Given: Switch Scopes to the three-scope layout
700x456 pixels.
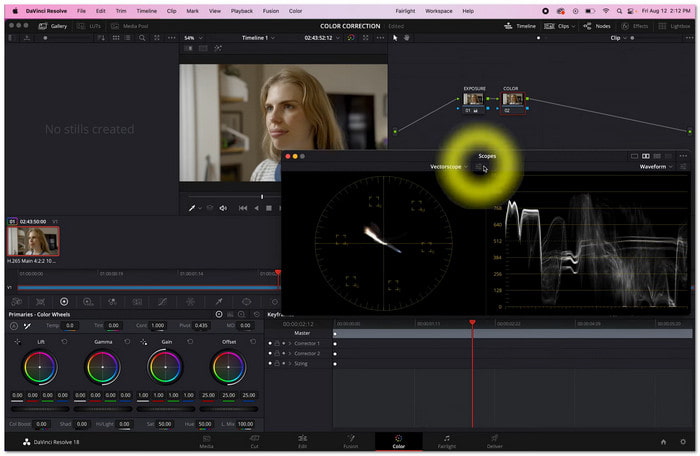Looking at the screenshot, I should click(657, 156).
